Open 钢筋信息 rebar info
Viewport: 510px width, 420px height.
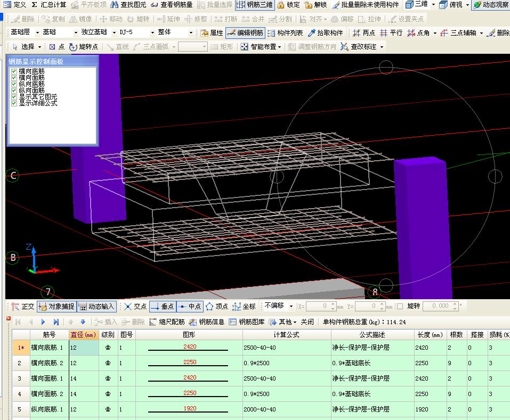pyautogui.click(x=207, y=322)
